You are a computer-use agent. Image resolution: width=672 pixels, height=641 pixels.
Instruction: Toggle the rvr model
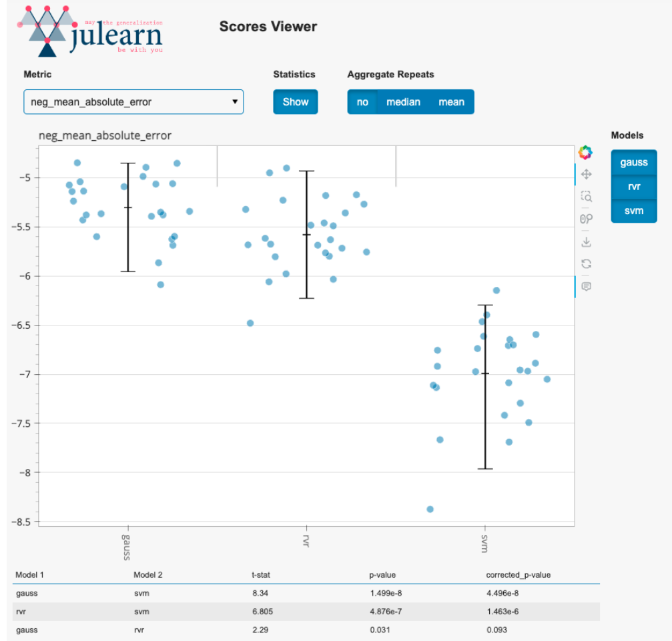click(x=633, y=187)
